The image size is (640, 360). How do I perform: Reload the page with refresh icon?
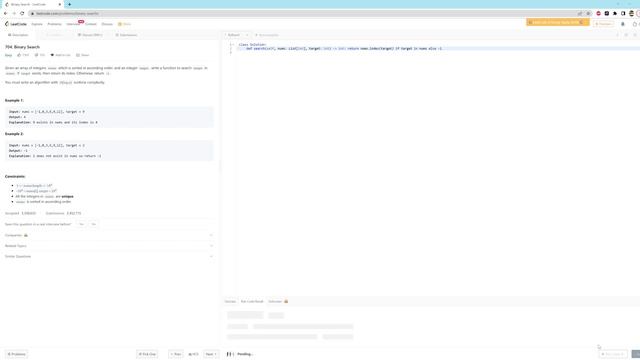coord(22,13)
